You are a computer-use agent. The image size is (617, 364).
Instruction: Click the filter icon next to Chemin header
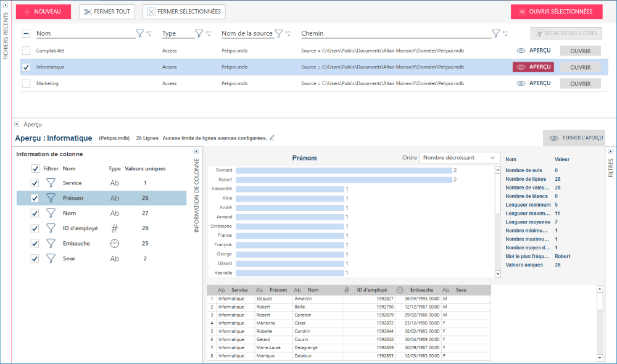(x=496, y=33)
